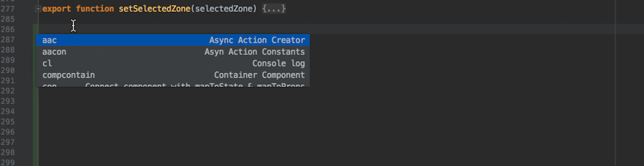Click the function keyword
644x166 pixels.
pyautogui.click(x=95, y=9)
